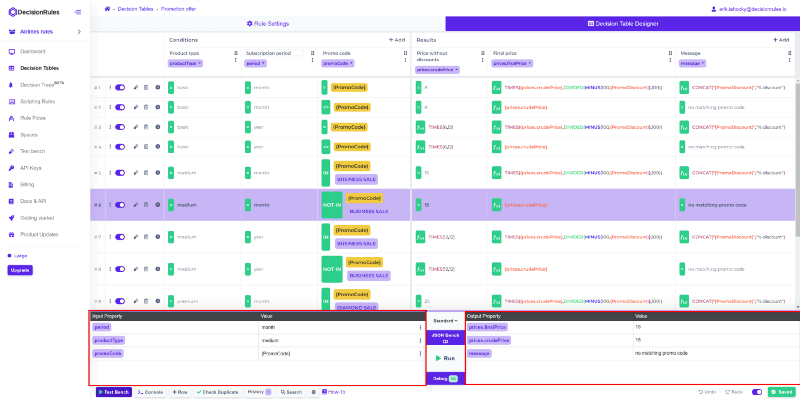Open Rule Flows from the sidebar
This screenshot has height=399, width=800.
coord(33,118)
